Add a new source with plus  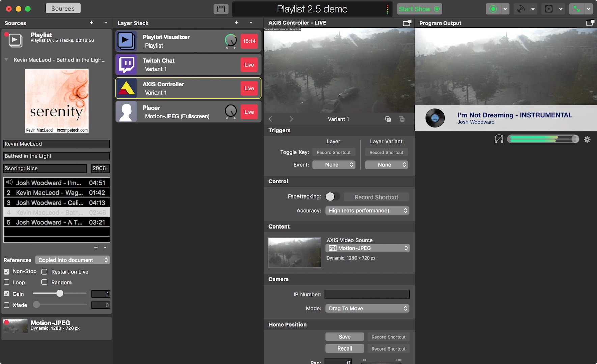[91, 22]
